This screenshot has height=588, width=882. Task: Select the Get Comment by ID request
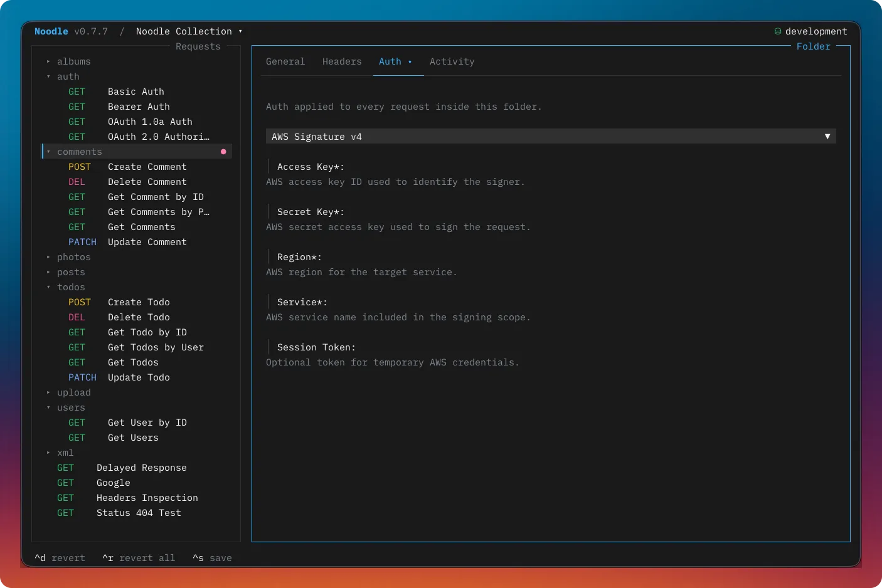137,197
